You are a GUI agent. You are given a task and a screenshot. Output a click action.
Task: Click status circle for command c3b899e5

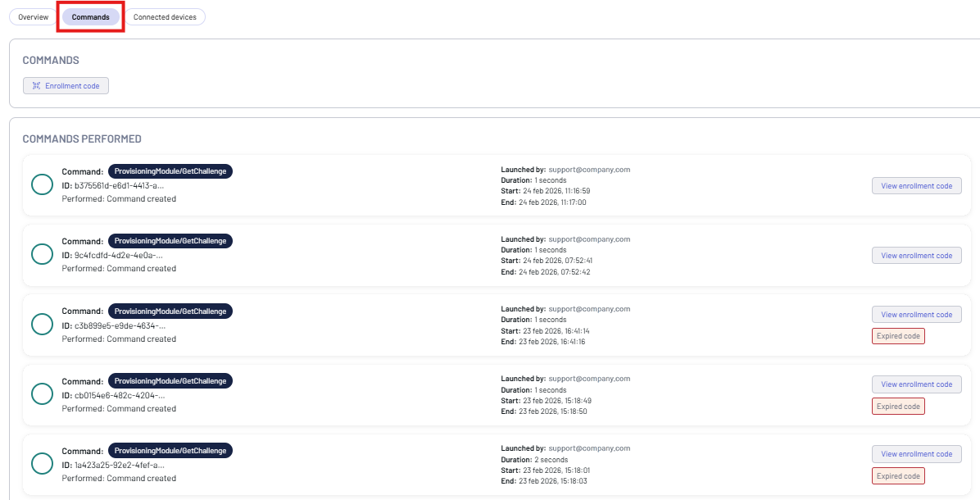point(42,325)
